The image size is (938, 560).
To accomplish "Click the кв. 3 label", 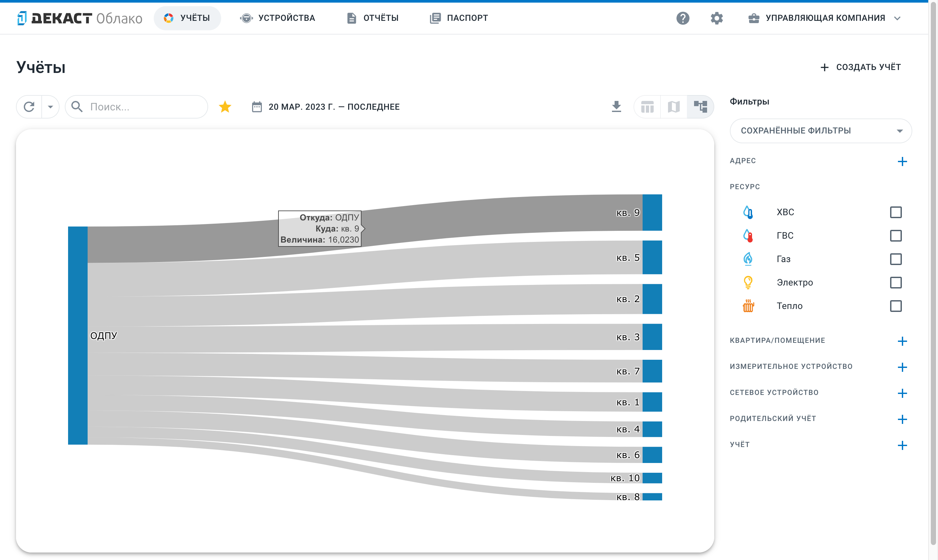I will tap(628, 337).
